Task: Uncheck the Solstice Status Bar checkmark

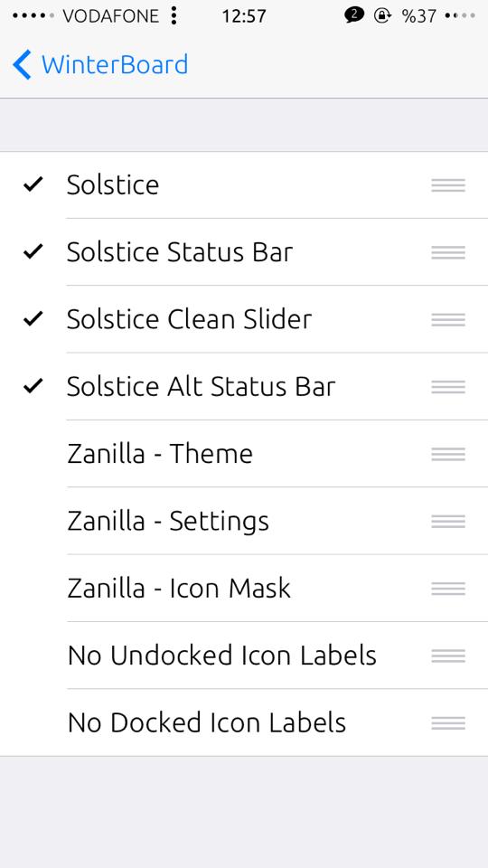Action: pos(33,252)
